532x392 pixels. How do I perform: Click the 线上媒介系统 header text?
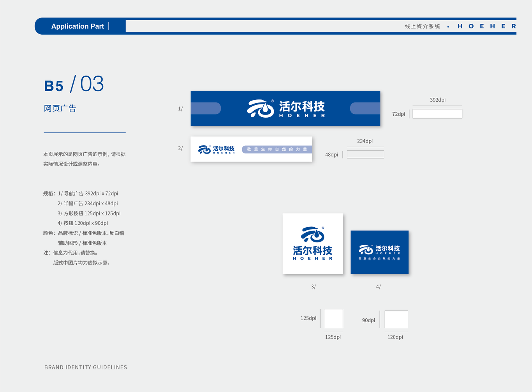[x=423, y=26]
